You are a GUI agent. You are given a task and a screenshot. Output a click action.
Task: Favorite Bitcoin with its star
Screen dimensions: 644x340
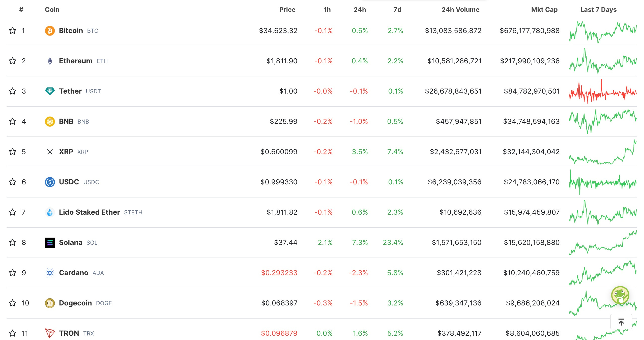pyautogui.click(x=13, y=31)
